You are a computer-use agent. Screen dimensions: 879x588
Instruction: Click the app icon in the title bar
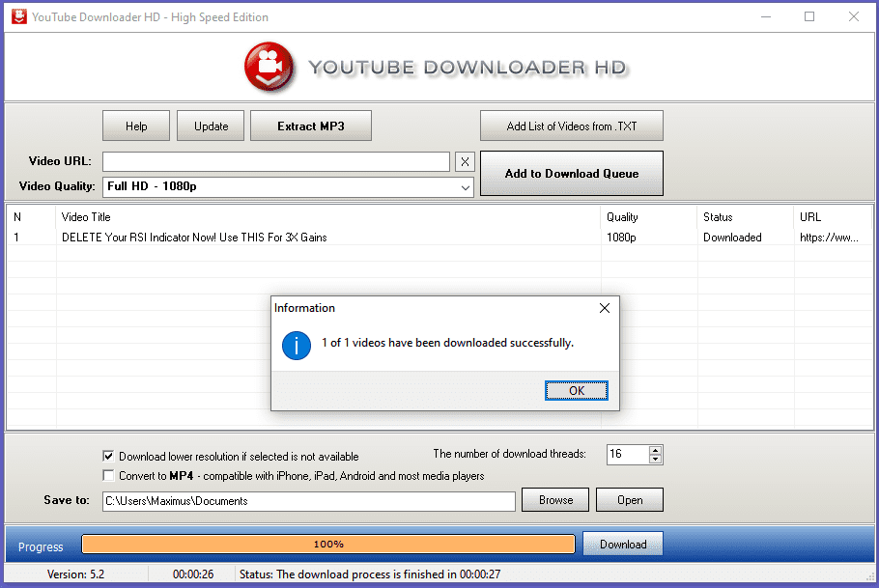pyautogui.click(x=19, y=16)
